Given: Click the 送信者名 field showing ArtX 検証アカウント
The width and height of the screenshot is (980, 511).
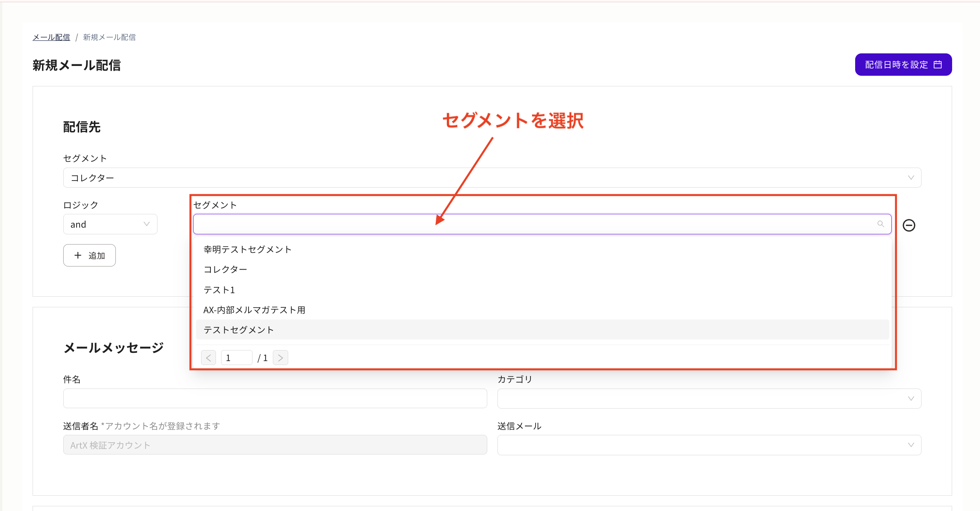Looking at the screenshot, I should (274, 445).
